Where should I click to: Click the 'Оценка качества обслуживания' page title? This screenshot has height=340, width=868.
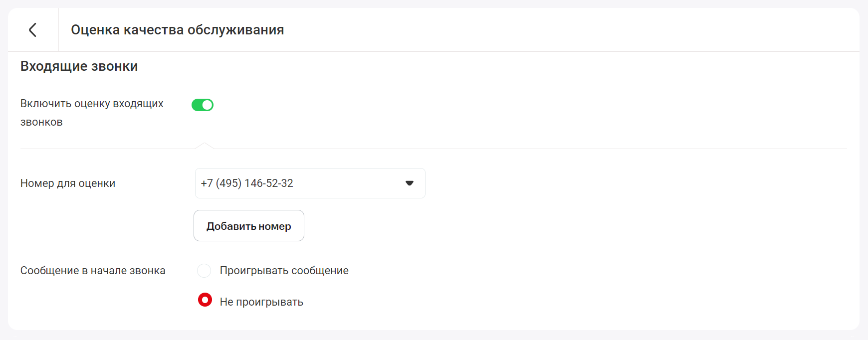pyautogui.click(x=177, y=30)
